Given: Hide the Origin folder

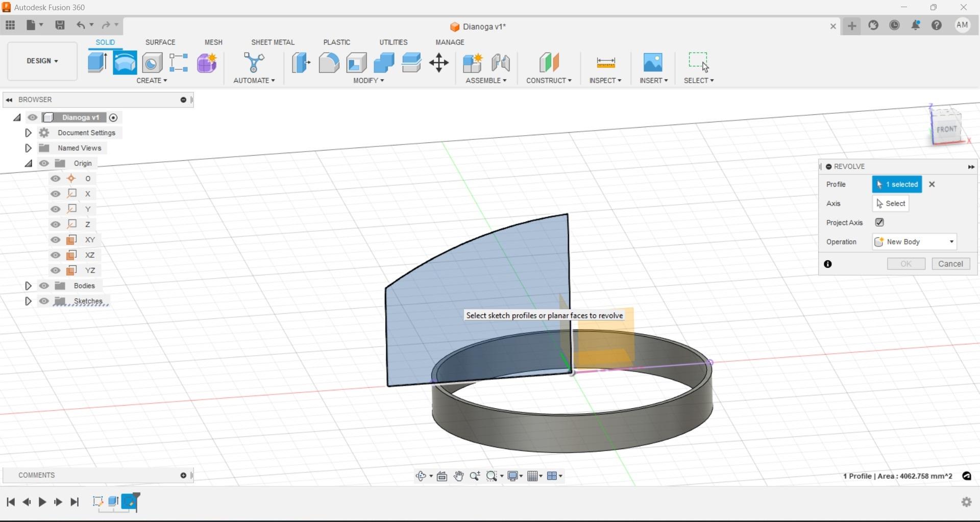Looking at the screenshot, I should (44, 163).
